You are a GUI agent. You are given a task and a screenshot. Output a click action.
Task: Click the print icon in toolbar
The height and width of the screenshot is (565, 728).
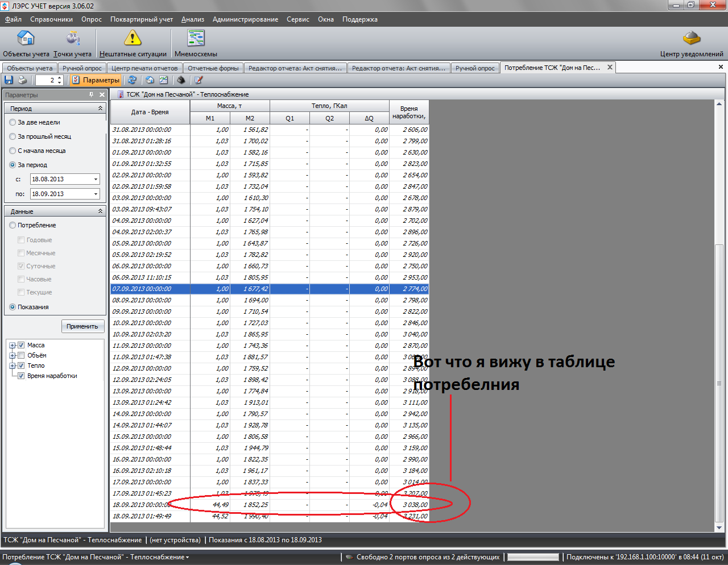22,80
